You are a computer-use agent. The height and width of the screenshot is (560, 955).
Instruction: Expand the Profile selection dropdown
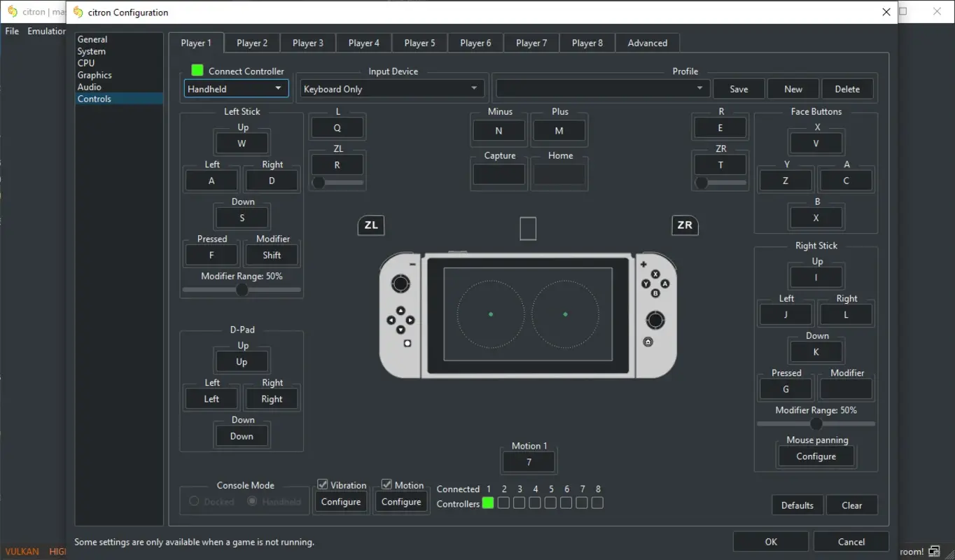pos(601,88)
